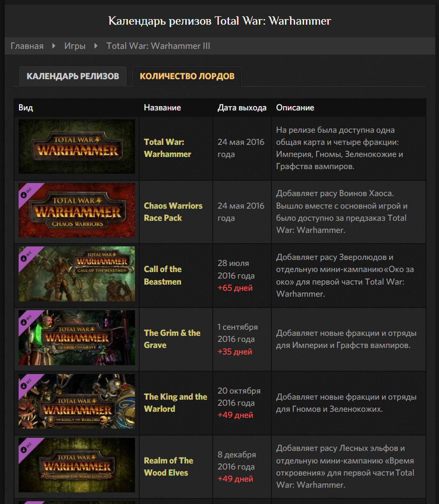Click the description about расу Лесных эльфов
The image size is (439, 504).
(x=345, y=466)
